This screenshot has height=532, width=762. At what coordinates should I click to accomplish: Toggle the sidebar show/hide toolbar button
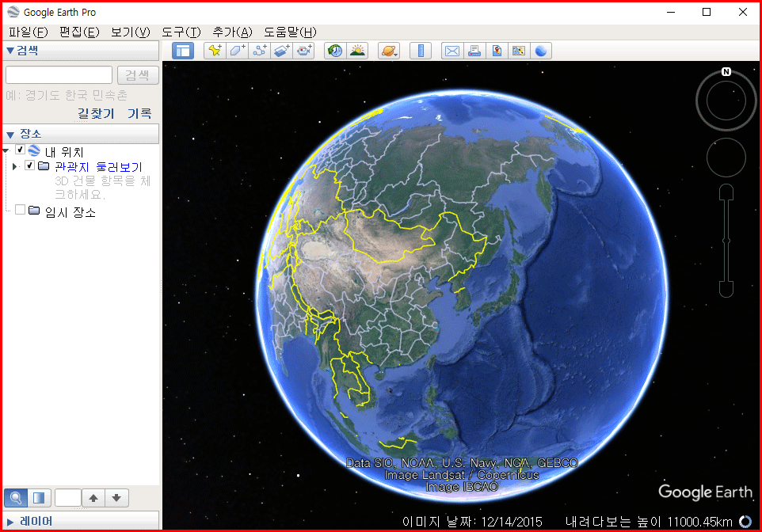[183, 51]
